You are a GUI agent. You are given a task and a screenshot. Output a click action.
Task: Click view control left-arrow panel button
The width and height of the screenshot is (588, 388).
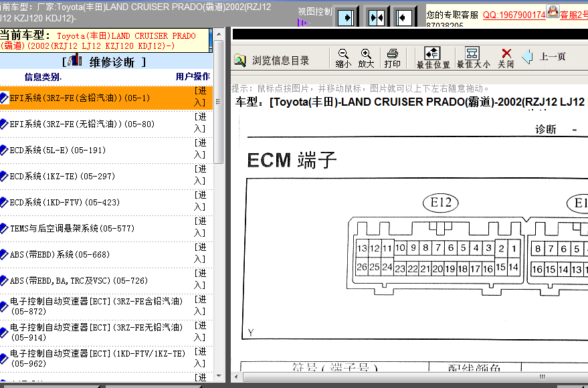(x=403, y=17)
